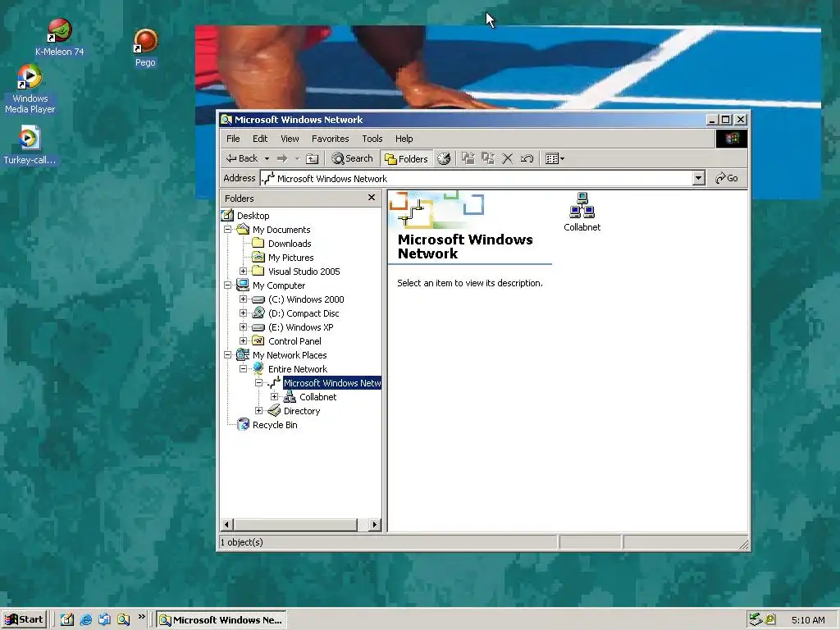Collapse the Entire Network node
The image size is (840, 630).
[x=243, y=368]
